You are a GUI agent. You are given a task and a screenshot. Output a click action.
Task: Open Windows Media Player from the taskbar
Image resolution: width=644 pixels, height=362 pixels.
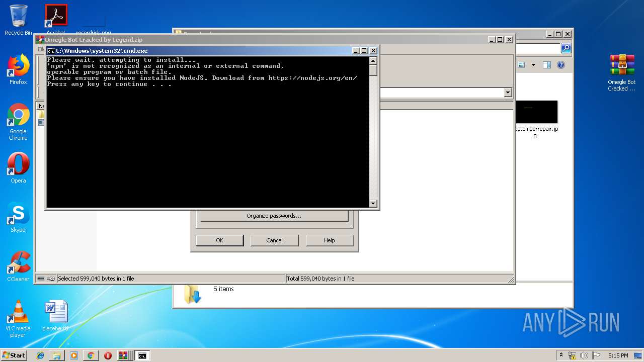(74, 355)
